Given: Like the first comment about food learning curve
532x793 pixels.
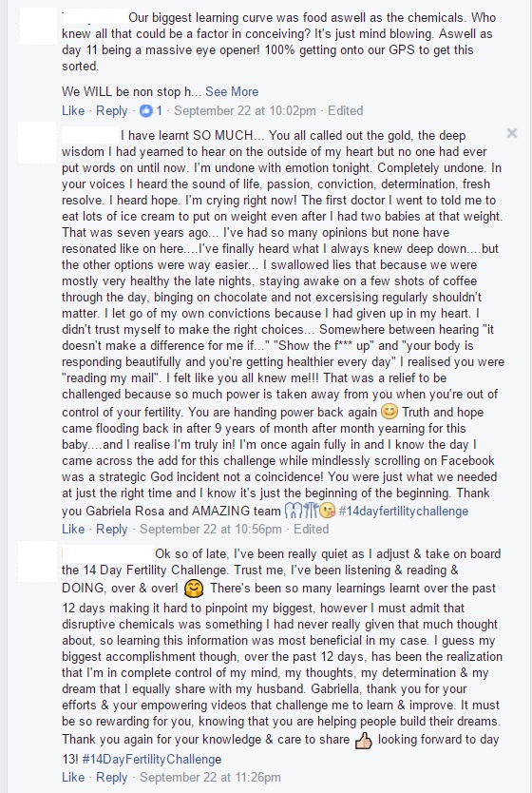Looking at the screenshot, I should (73, 110).
